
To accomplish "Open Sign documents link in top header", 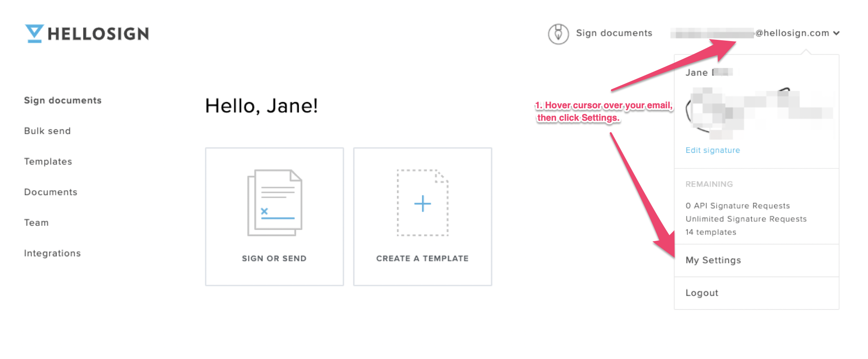I will click(614, 33).
